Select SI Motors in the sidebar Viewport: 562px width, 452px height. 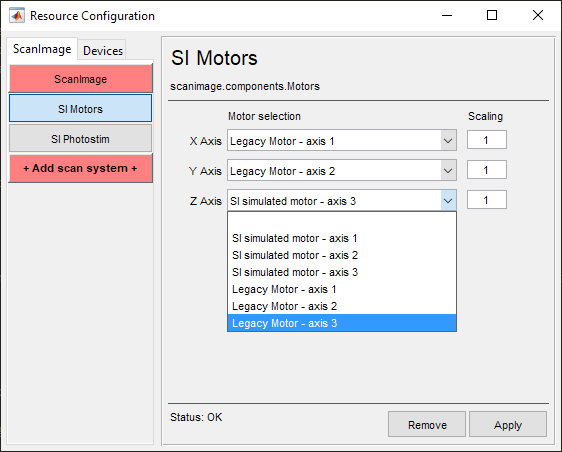coord(81,109)
